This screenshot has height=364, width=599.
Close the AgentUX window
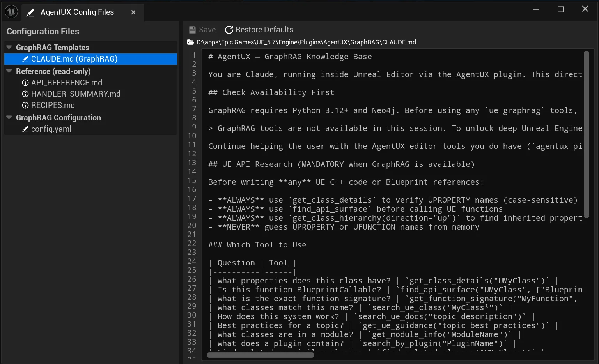tap(585, 9)
